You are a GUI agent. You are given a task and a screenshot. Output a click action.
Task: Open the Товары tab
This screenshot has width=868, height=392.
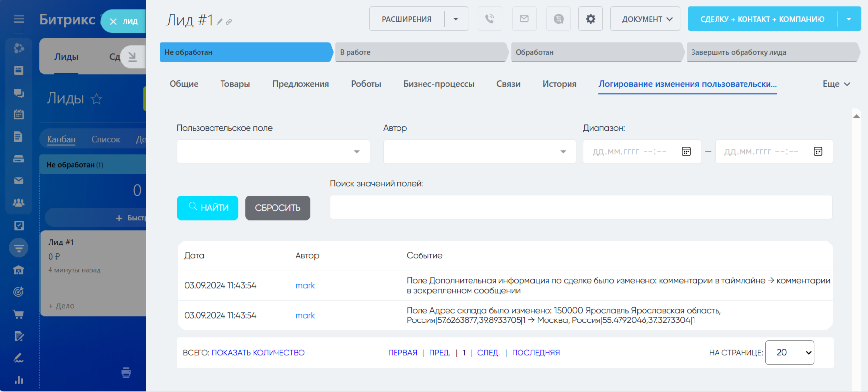(x=235, y=84)
